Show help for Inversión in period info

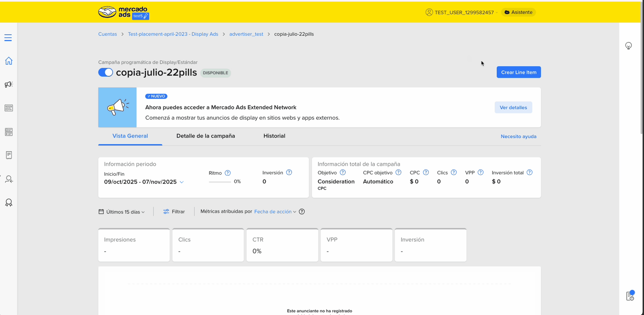pos(289,172)
